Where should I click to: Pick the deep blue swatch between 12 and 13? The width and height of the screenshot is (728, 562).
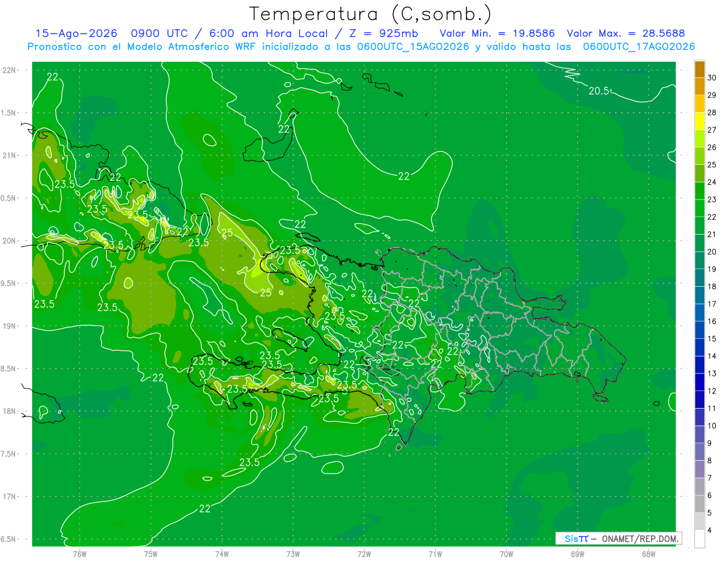tap(699, 383)
